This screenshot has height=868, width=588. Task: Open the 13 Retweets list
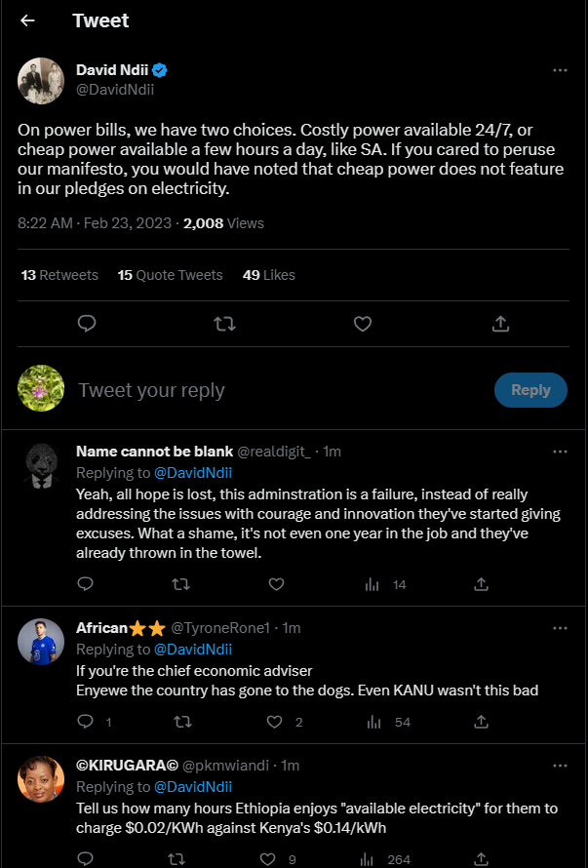pos(59,275)
